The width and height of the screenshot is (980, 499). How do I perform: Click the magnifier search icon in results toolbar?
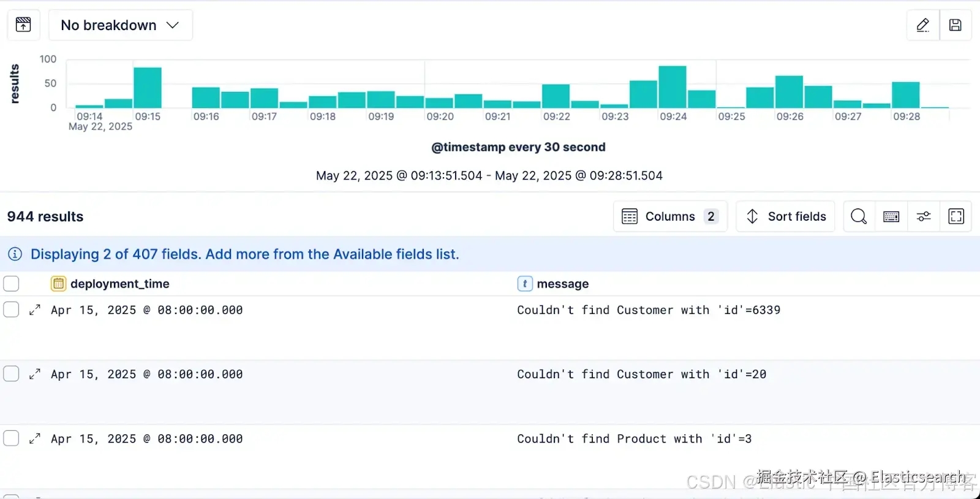859,216
